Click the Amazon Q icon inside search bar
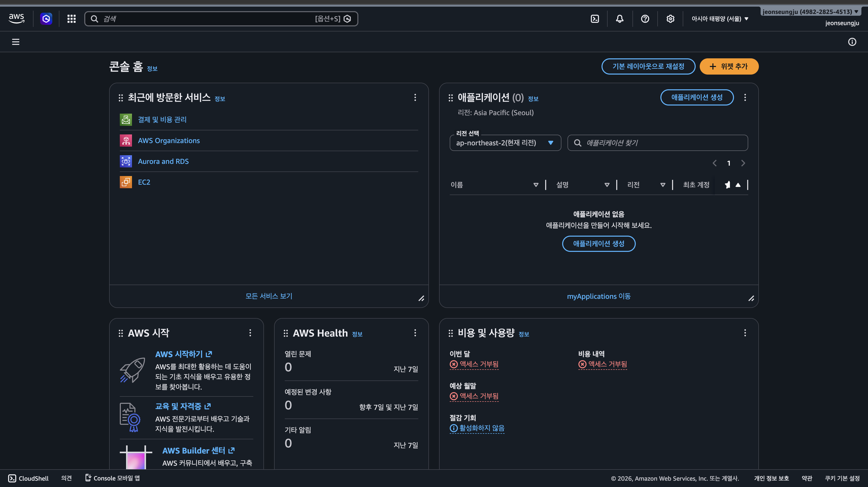Viewport: 868px width, 487px height. pos(347,19)
